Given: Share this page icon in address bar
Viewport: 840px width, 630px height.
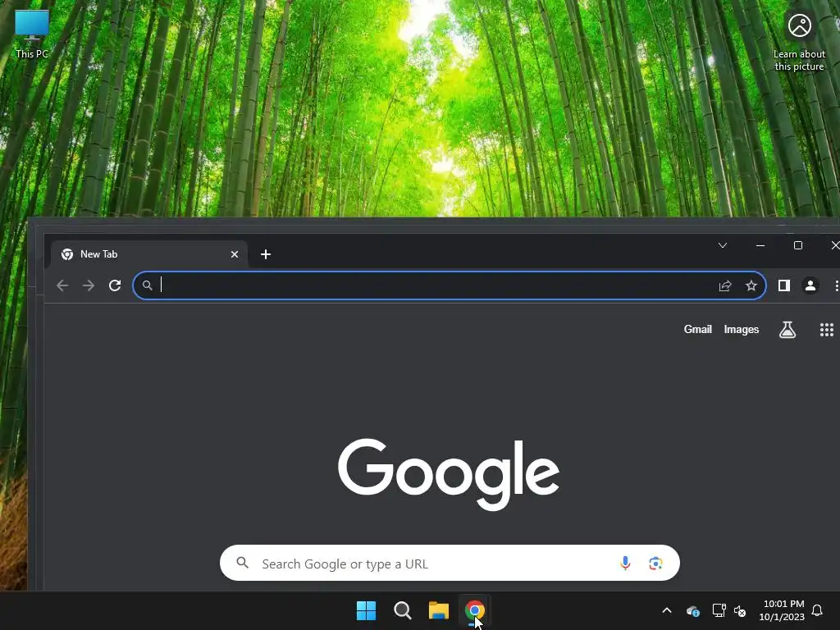Looking at the screenshot, I should click(725, 285).
